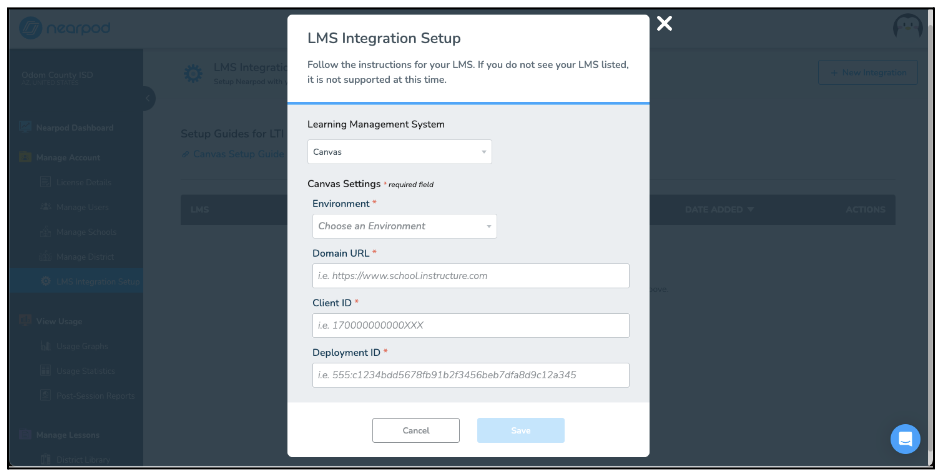This screenshot has width=942, height=474.
Task: Open Usage Statistics sidebar item
Action: coord(85,371)
